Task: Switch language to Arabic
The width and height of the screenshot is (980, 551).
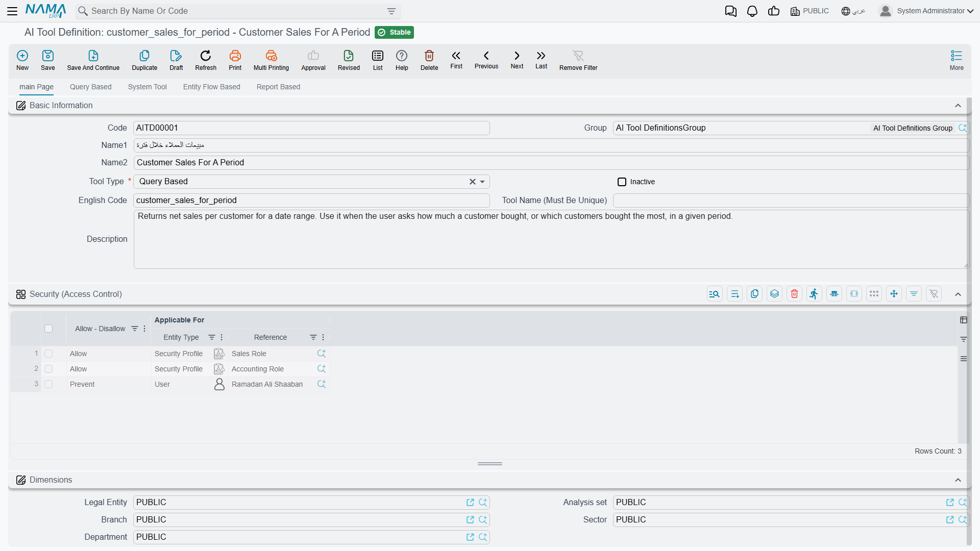Action: click(x=853, y=11)
